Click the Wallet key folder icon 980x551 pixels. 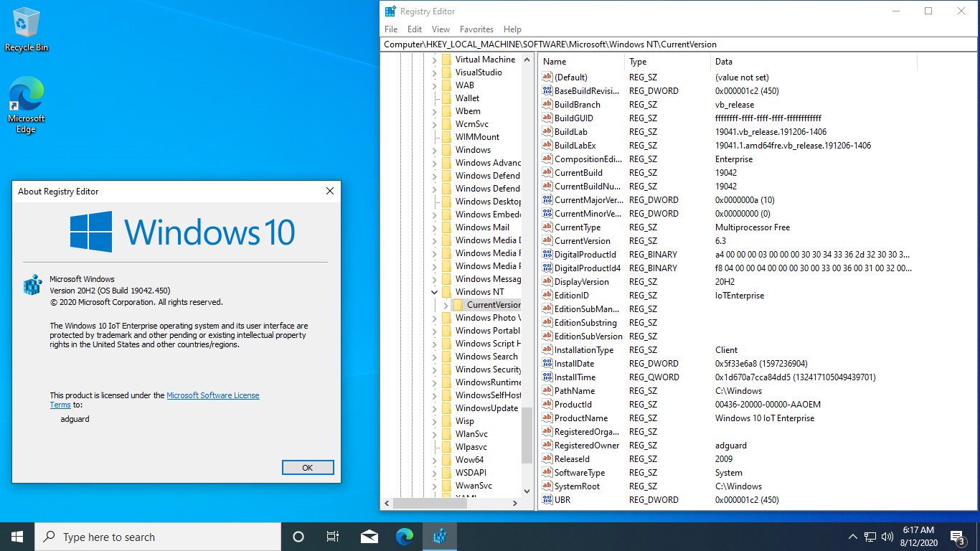click(446, 98)
